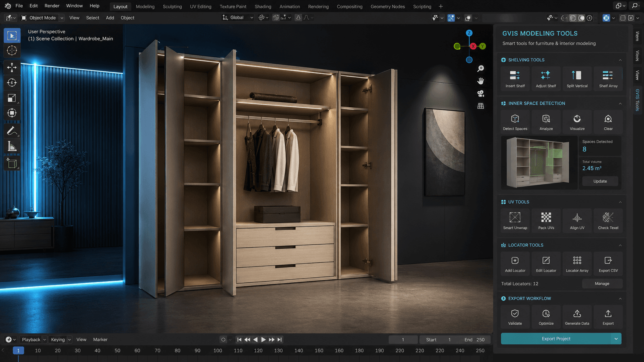Toggle snapping magnet in header
Viewport: 644px width, 362px height.
[276, 18]
